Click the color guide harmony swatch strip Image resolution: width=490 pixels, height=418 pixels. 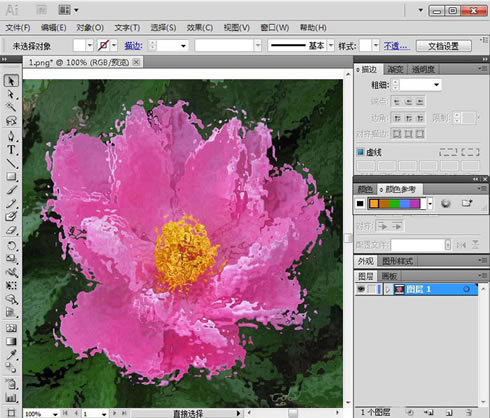(397, 203)
